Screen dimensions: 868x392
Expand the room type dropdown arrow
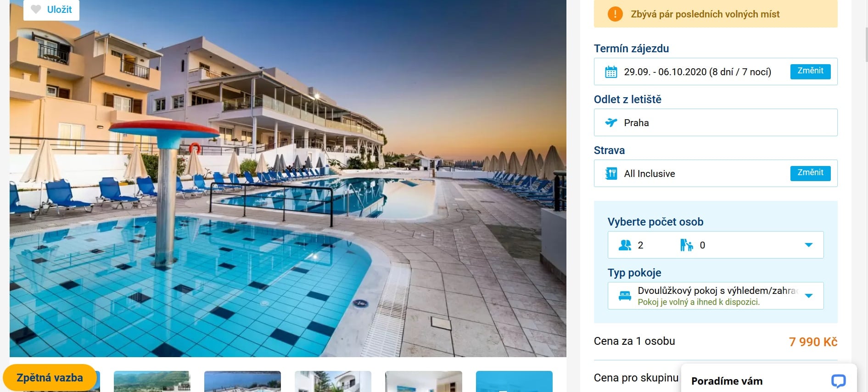coord(809,296)
